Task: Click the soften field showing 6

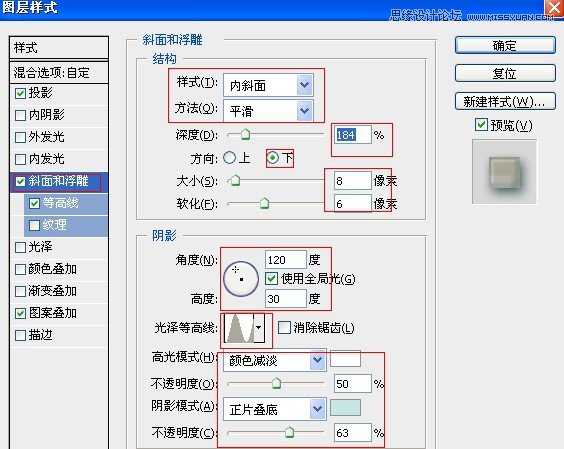Action: coord(352,204)
